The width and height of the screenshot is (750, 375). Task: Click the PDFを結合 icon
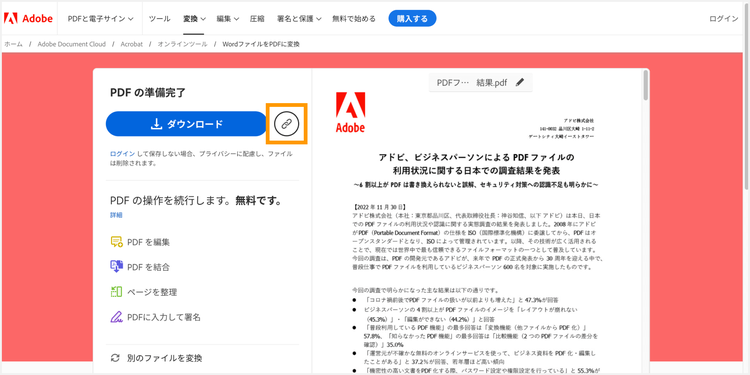117,267
